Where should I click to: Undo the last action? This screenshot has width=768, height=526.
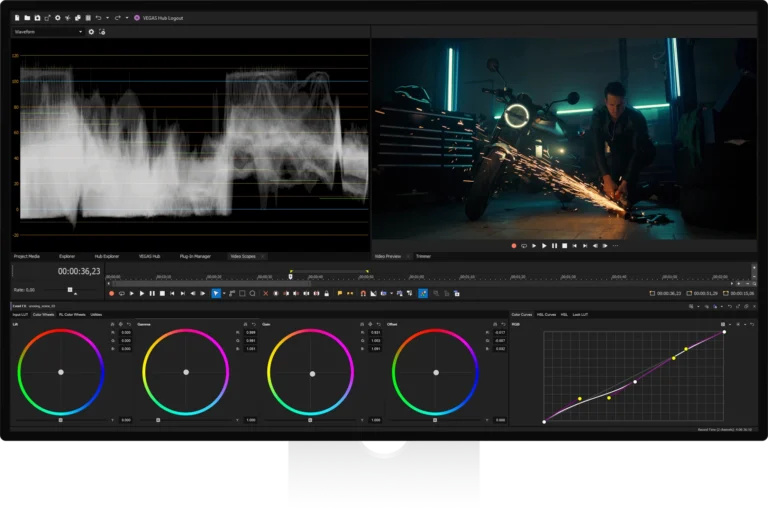(x=98, y=18)
